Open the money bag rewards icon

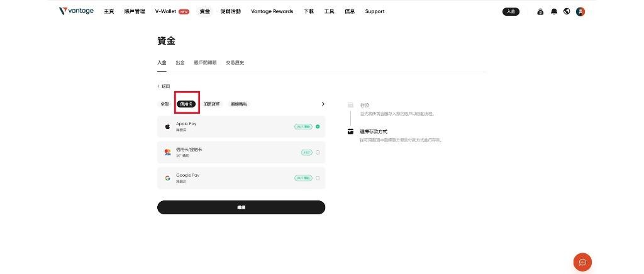pos(540,11)
